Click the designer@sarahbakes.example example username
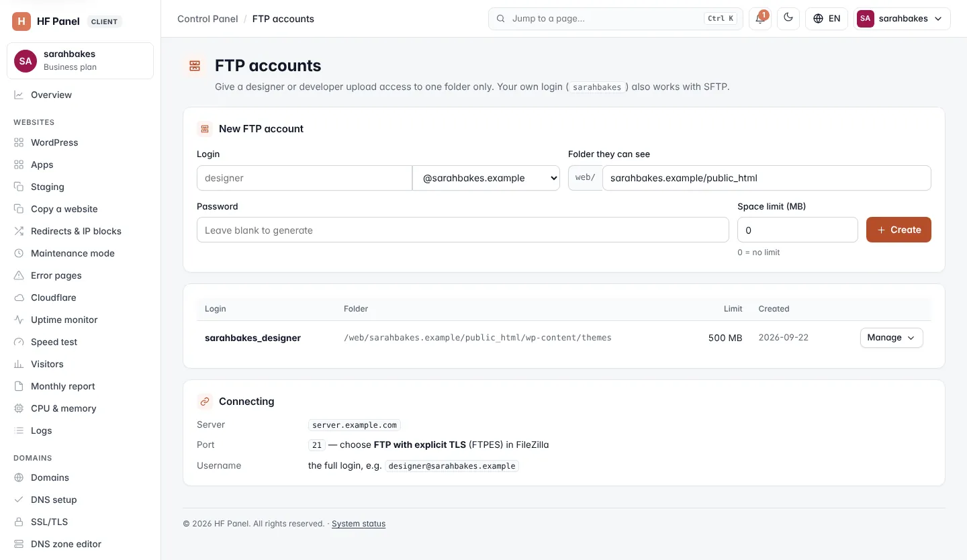This screenshot has height=560, width=967. pos(452,466)
